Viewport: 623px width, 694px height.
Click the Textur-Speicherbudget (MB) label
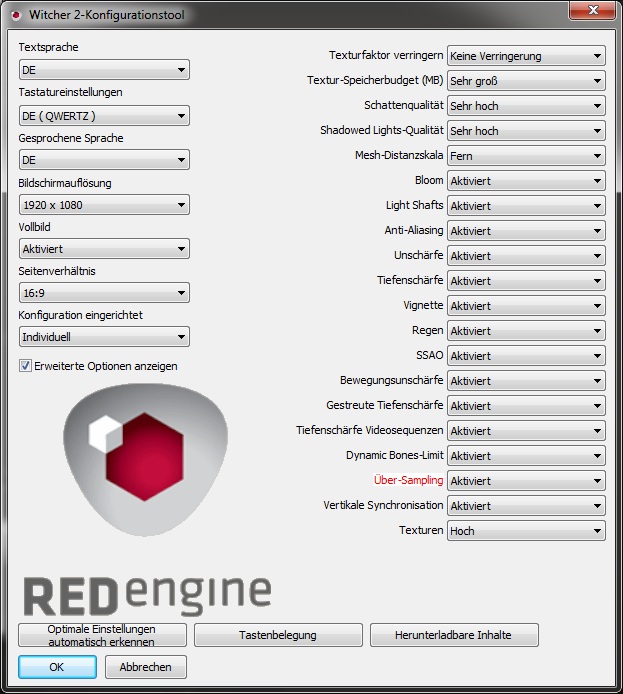(x=375, y=80)
